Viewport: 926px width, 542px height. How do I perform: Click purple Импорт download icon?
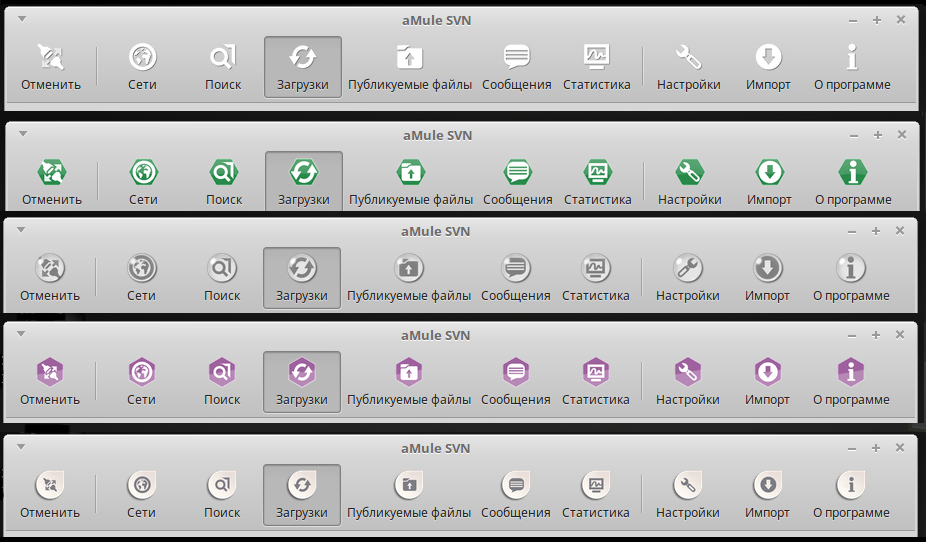(x=767, y=373)
